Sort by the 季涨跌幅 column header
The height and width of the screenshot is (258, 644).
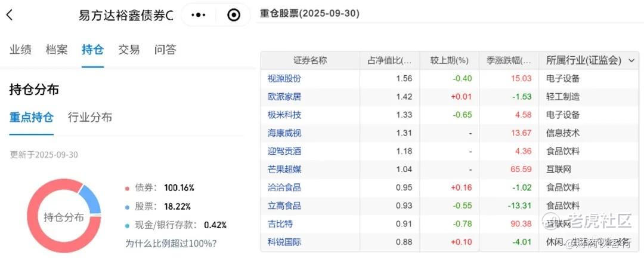click(x=508, y=61)
